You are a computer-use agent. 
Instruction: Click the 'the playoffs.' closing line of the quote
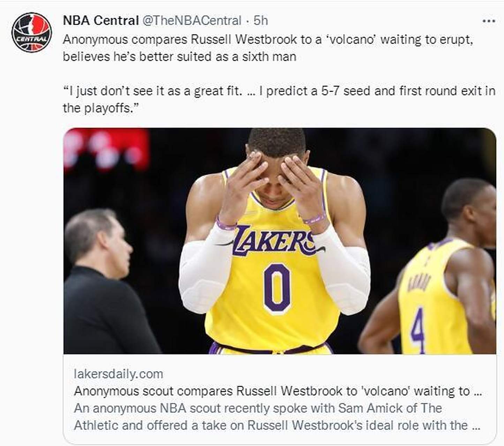[x=101, y=108]
